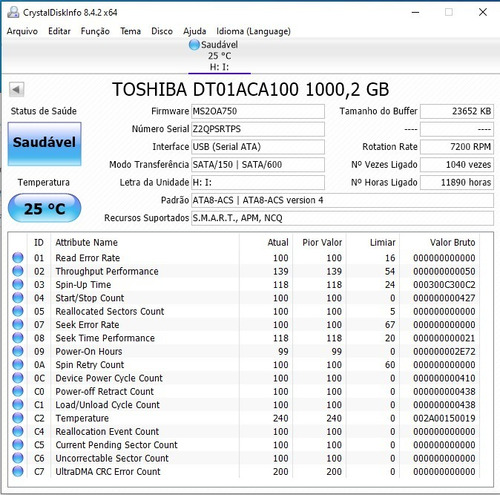
Task: Select the UltraDMA CRC Error Count name
Action: [108, 471]
